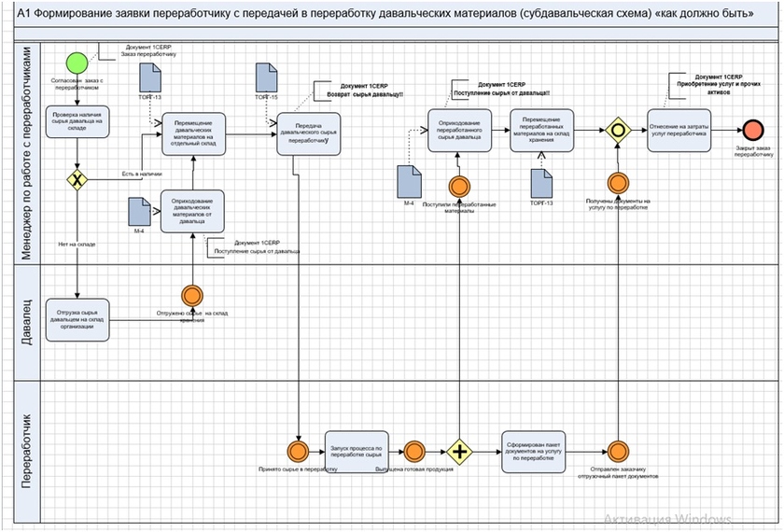784x532 pixels.
Task: Select the 'Поступили переработанные материалы' orange event circle
Action: pos(459,186)
